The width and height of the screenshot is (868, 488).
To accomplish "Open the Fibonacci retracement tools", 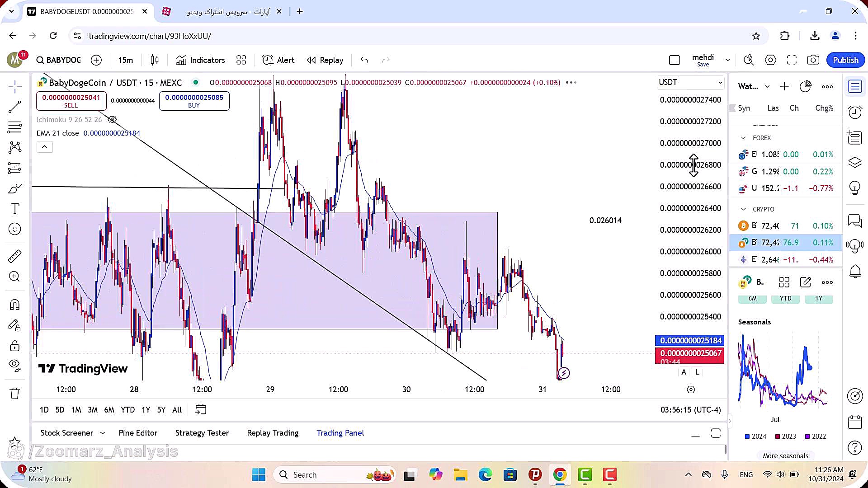I will pos(15,127).
